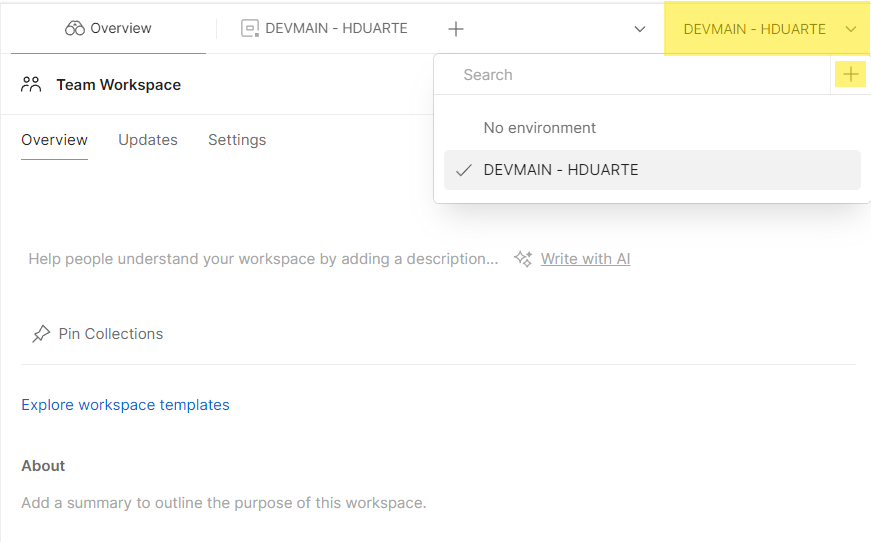The width and height of the screenshot is (871, 542).
Task: Click the environment icon on DEVMAIN - HDUARTE tab
Action: 249,28
